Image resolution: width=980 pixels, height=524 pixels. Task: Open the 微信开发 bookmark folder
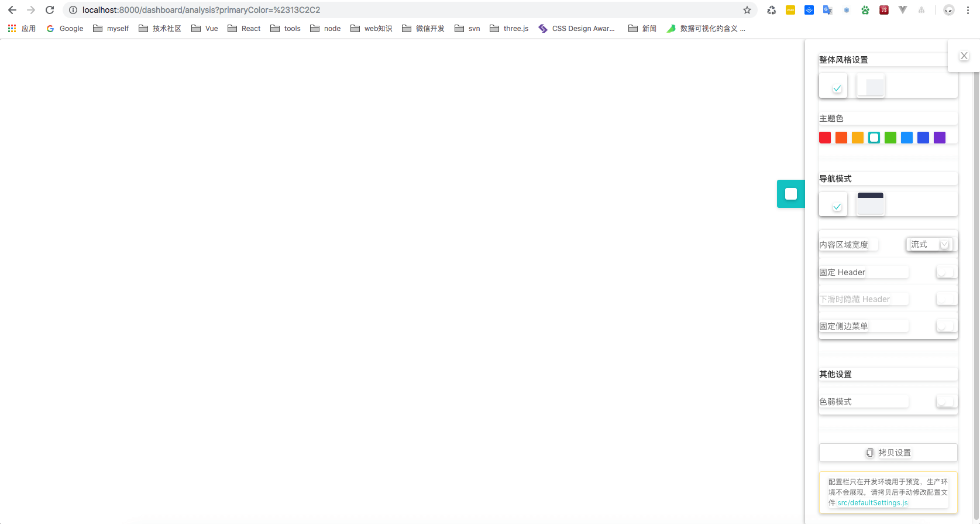pos(423,28)
